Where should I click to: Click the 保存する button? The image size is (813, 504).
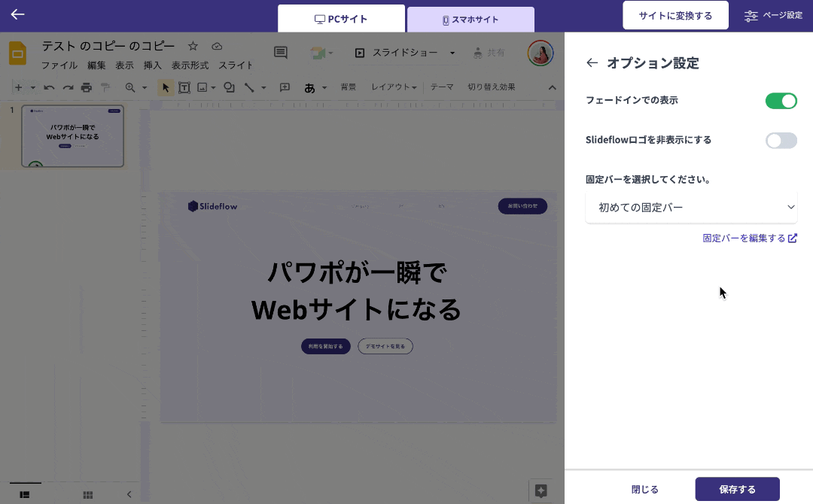737,489
